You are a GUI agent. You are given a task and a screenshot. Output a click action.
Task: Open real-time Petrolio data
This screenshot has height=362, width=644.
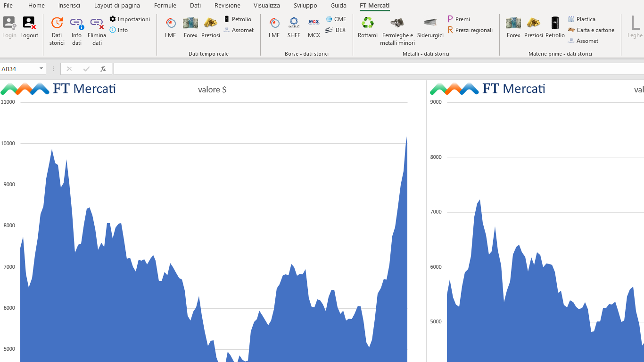pyautogui.click(x=238, y=19)
